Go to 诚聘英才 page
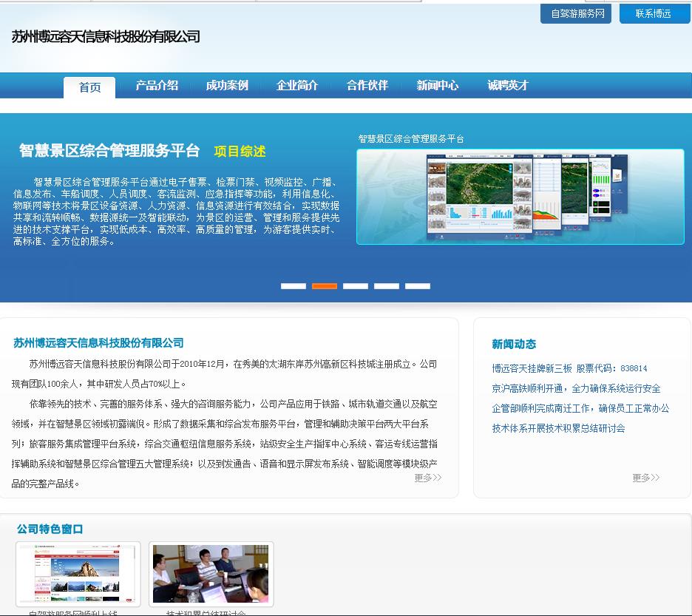Screen dimensions: 692x616 [x=507, y=85]
